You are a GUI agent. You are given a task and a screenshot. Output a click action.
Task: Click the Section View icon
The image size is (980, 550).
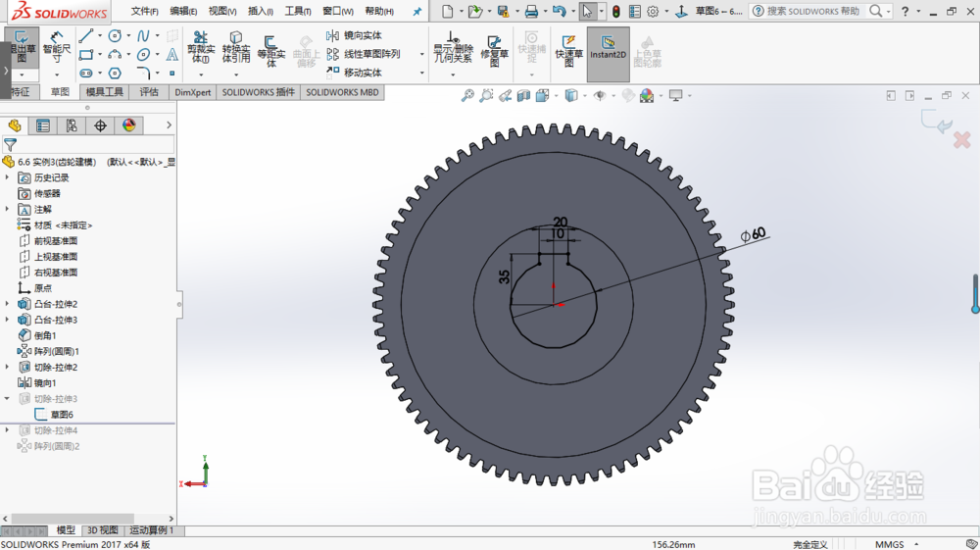pos(523,96)
